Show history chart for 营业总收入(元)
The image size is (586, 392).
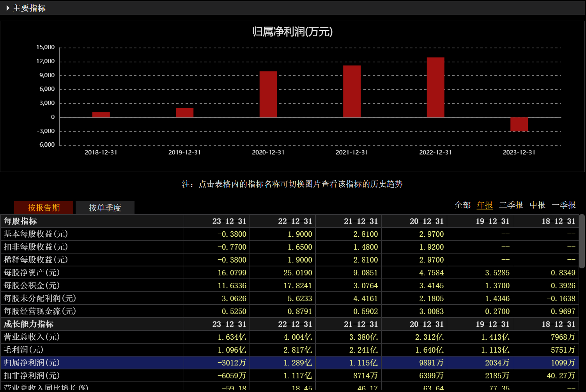pos(32,337)
